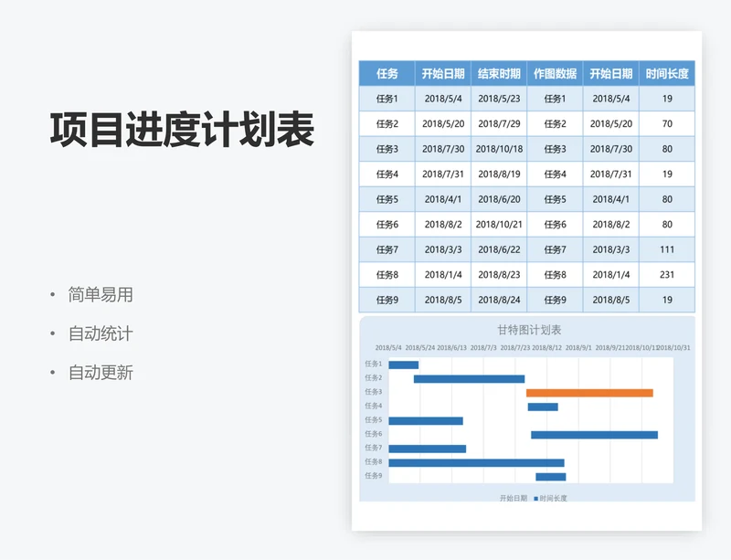Click the 2018/7/3 chart axis label

483,348
